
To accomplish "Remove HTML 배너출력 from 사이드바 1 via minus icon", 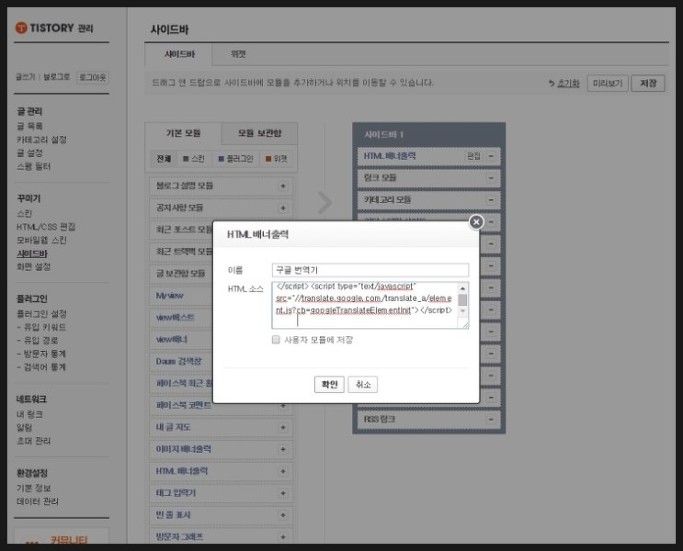I will click(491, 156).
